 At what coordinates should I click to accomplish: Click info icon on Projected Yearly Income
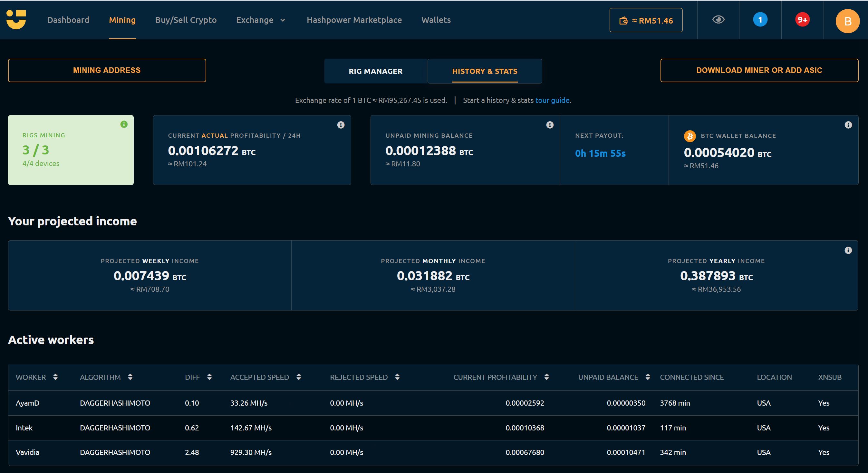pos(848,250)
